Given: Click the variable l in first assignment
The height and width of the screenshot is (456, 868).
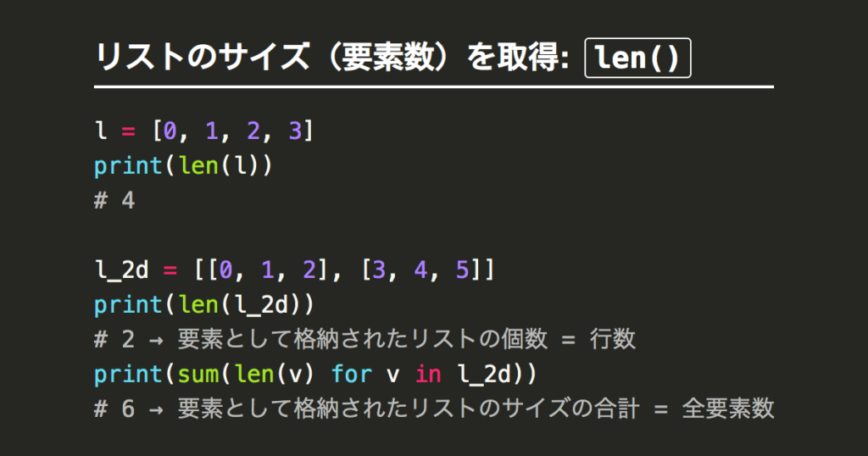Looking at the screenshot, I should (102, 131).
